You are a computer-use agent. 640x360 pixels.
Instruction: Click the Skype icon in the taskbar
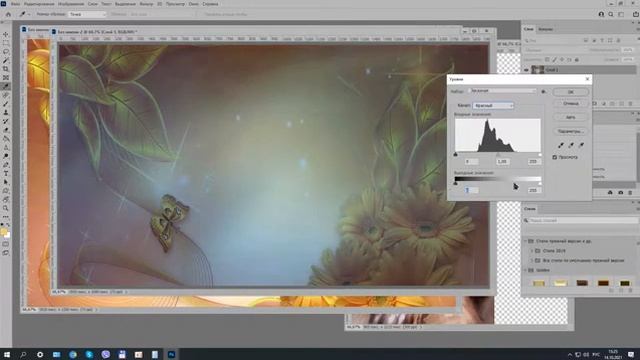(89, 354)
